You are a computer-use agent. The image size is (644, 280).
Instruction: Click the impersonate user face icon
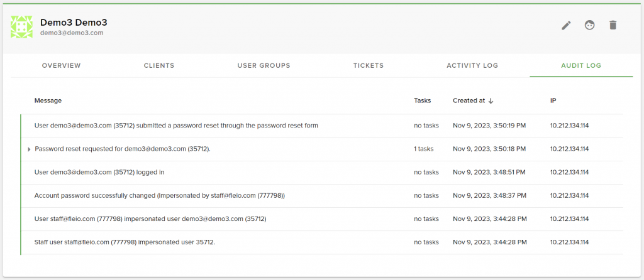click(590, 25)
